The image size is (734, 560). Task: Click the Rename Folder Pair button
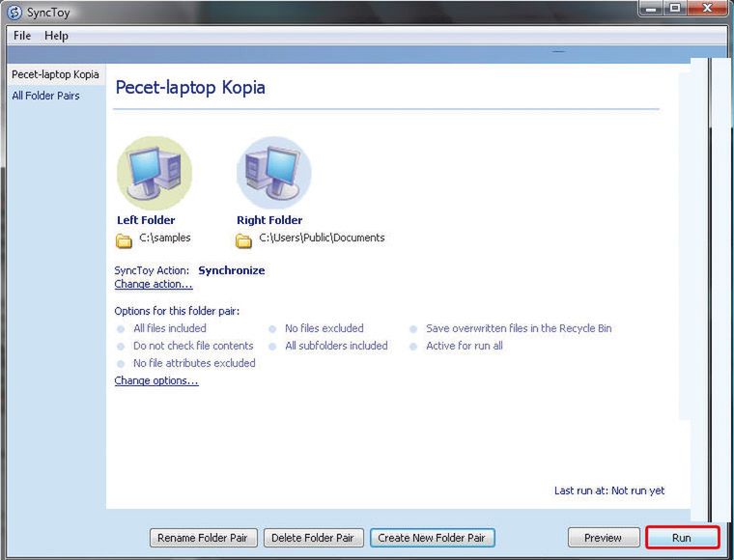[x=203, y=538]
